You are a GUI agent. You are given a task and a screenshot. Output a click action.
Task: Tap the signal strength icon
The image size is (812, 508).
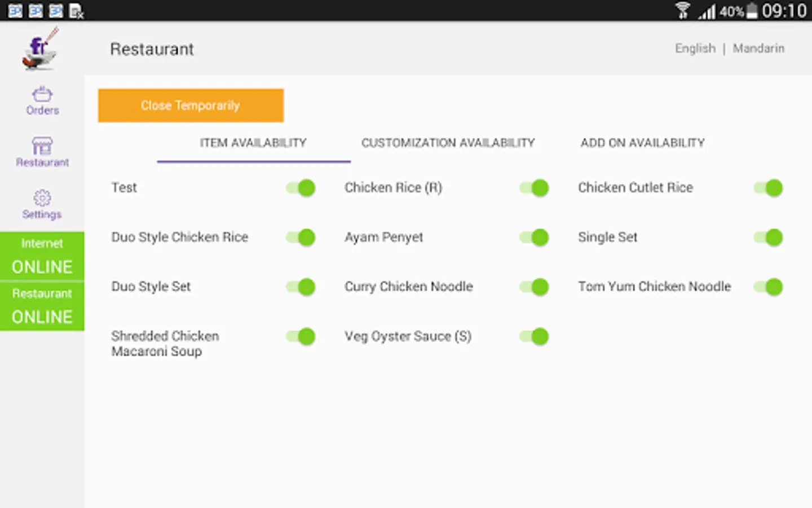pos(707,11)
